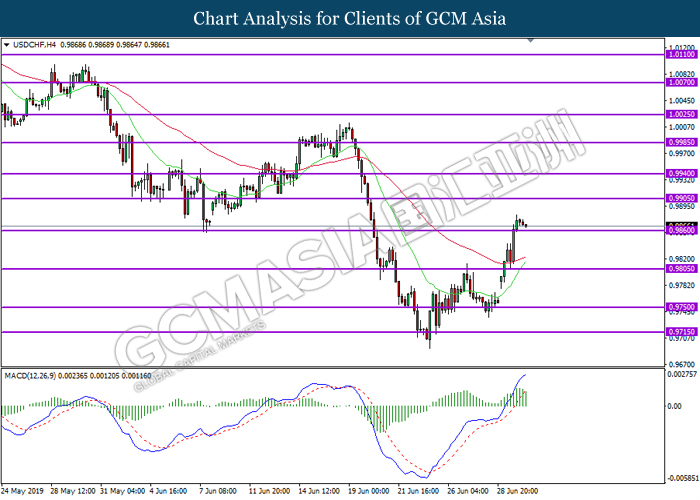
Task: Click the 7 Jun 08:00 time label
Action: [218, 491]
